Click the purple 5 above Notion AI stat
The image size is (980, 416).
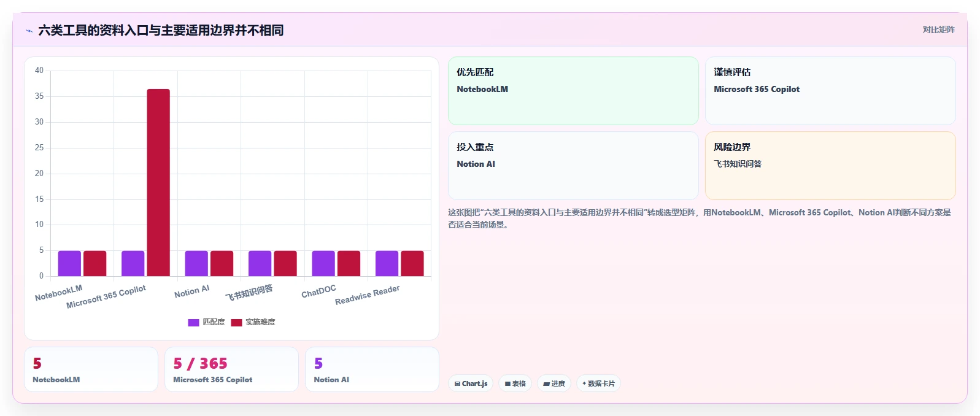click(318, 364)
